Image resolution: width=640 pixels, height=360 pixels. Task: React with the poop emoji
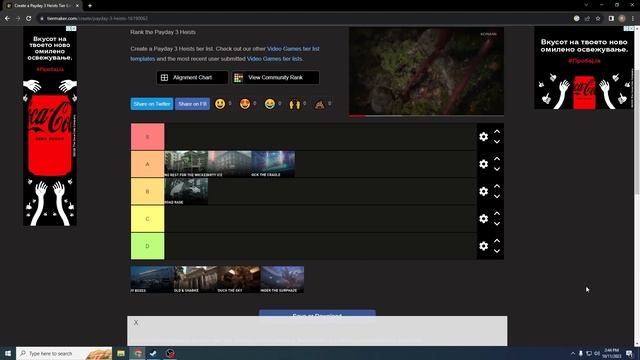tap(320, 104)
